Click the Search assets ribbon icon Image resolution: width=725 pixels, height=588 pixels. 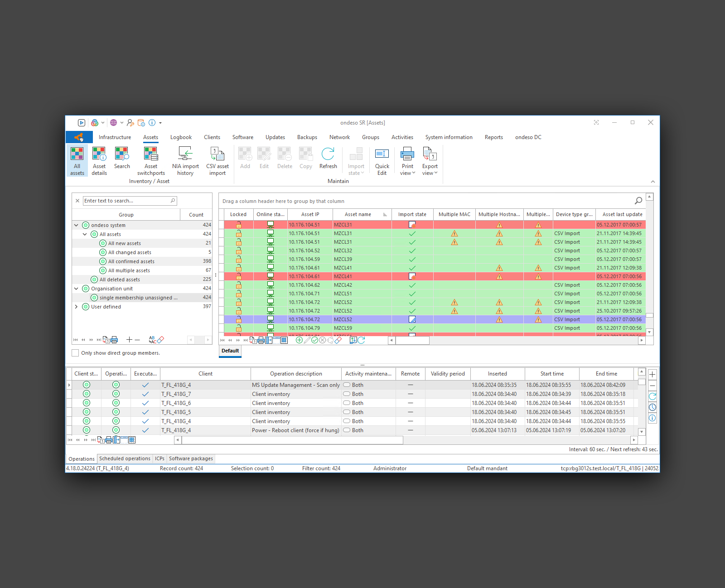pos(122,158)
